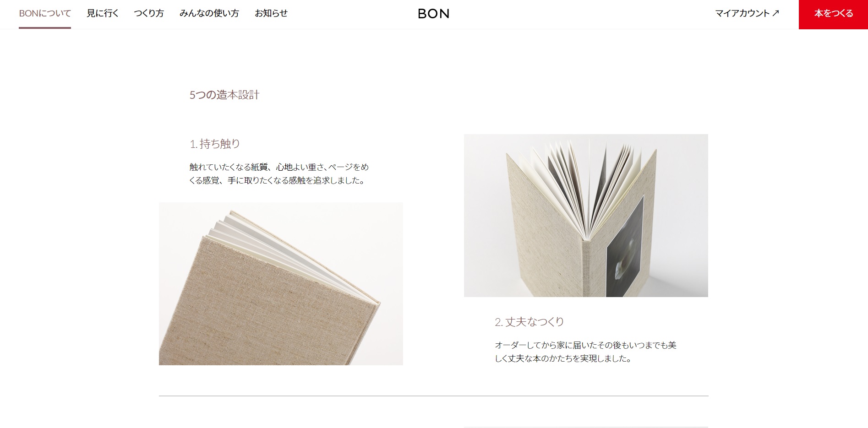Screen dimensions: 868x428
Task: Click the BON logo in the header
Action: point(433,14)
